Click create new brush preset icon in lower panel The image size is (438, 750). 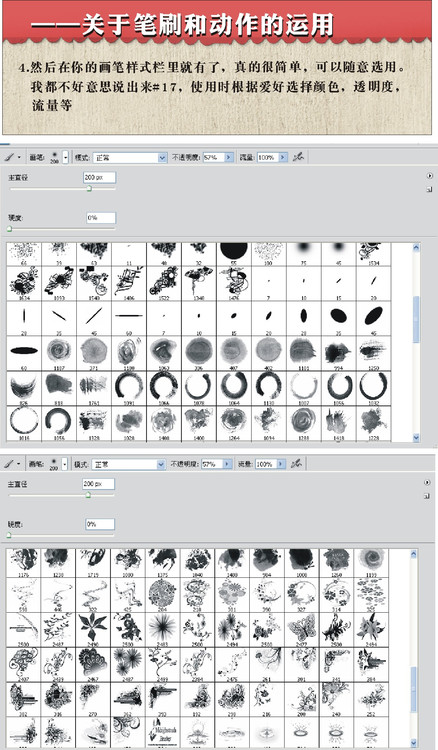(427, 496)
